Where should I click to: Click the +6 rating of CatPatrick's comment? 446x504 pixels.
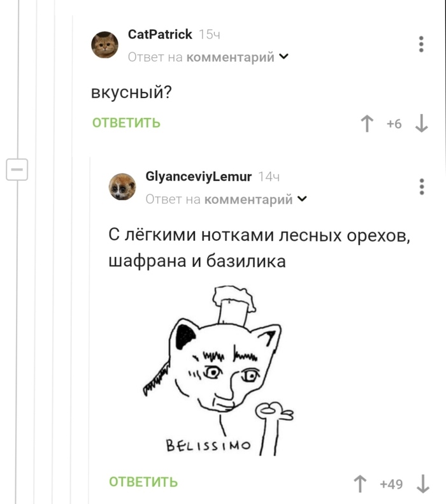coord(394,124)
